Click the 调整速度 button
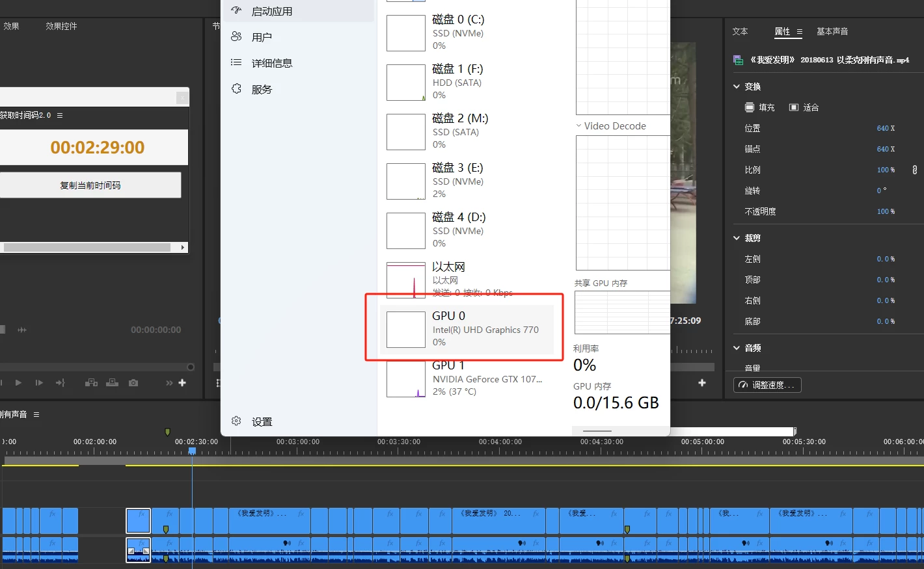 point(767,385)
